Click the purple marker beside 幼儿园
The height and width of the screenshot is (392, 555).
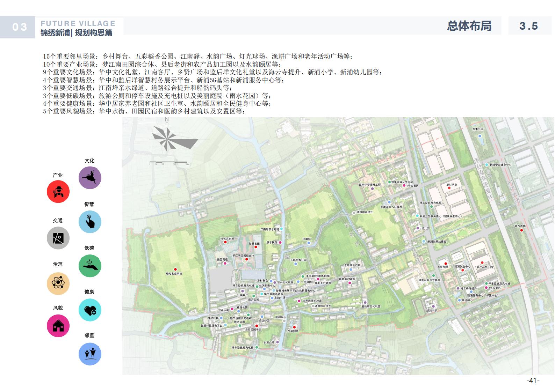tap(418, 228)
